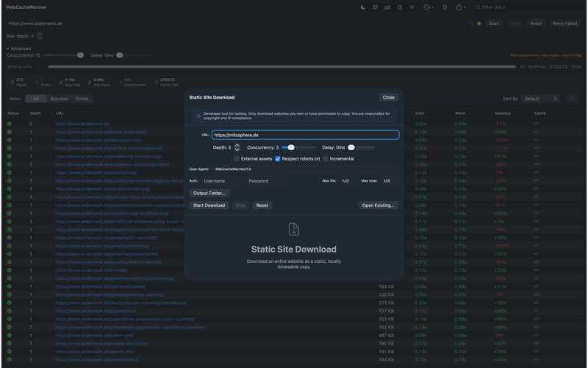This screenshot has width=588, height=368.
Task: Click the green Improvement arrow icon
Action: point(120,82)
